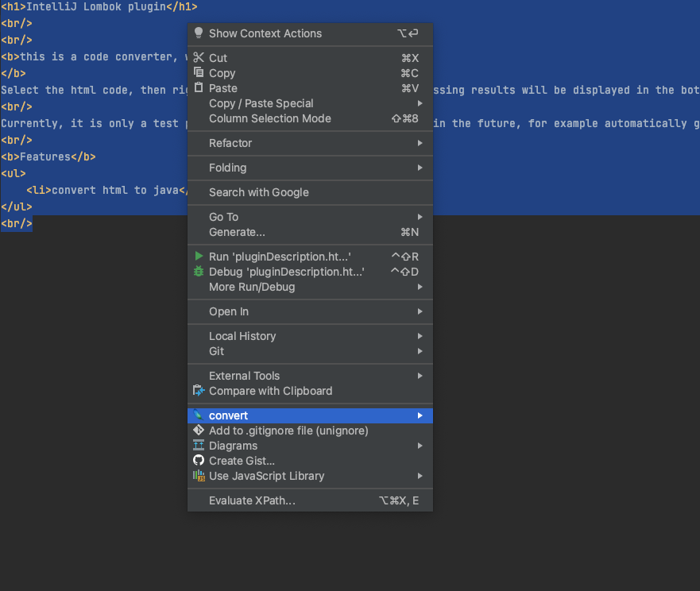Select the highlighted convert entry

[310, 415]
